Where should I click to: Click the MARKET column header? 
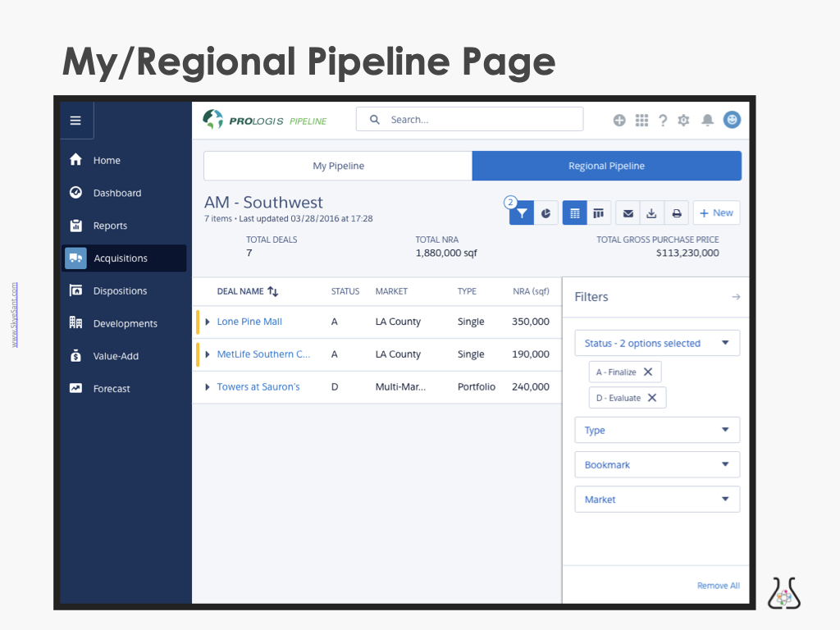[x=391, y=291]
